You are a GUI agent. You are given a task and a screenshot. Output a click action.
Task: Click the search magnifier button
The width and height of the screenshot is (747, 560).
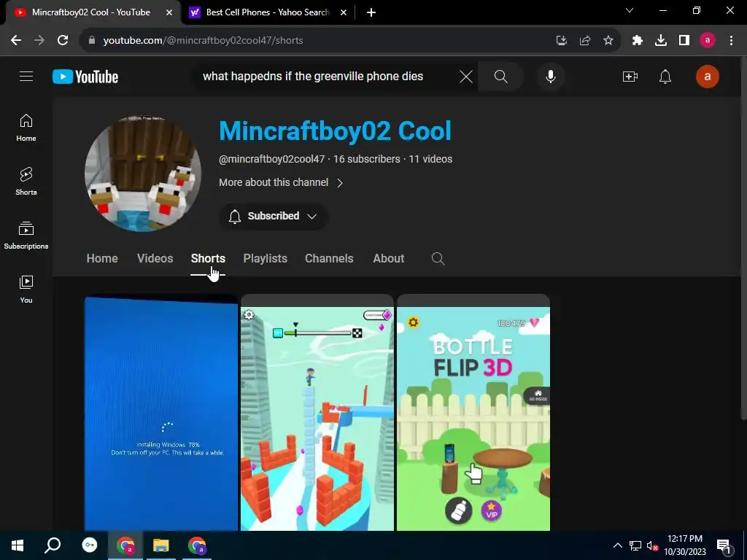[500, 76]
